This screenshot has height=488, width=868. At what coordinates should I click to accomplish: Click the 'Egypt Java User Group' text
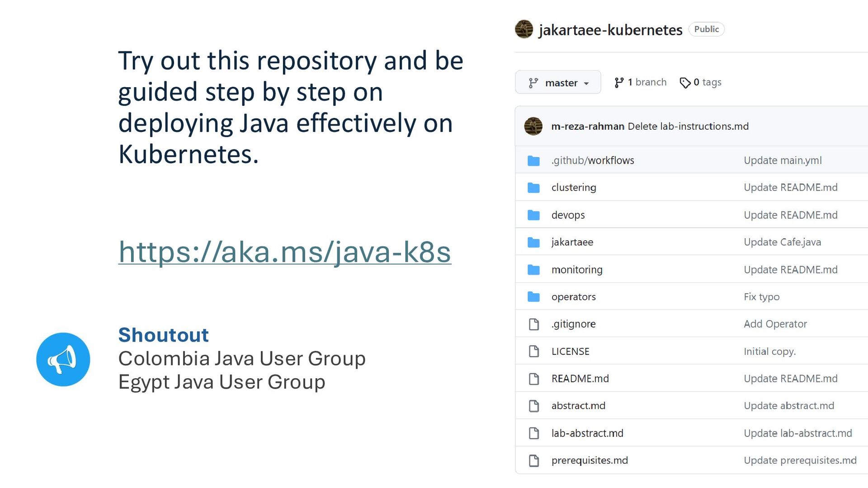pyautogui.click(x=222, y=382)
